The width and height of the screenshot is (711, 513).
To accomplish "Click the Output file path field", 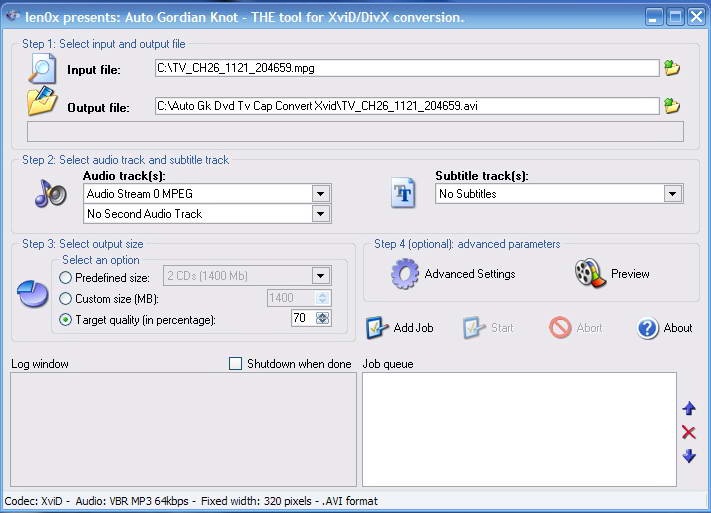I will coord(407,106).
